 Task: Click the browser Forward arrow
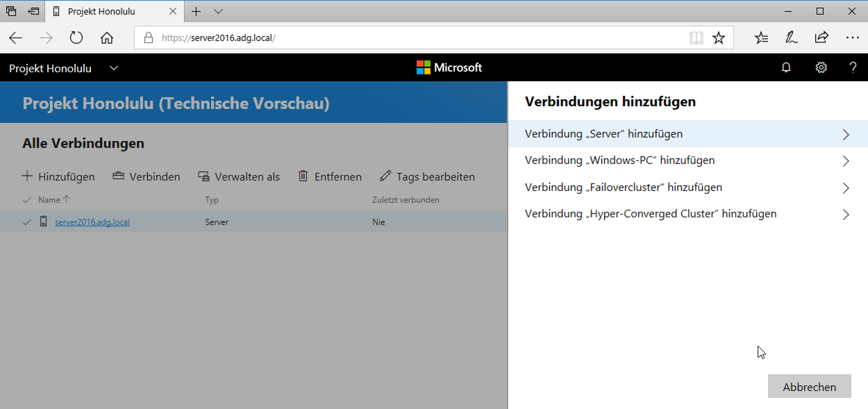click(x=47, y=38)
